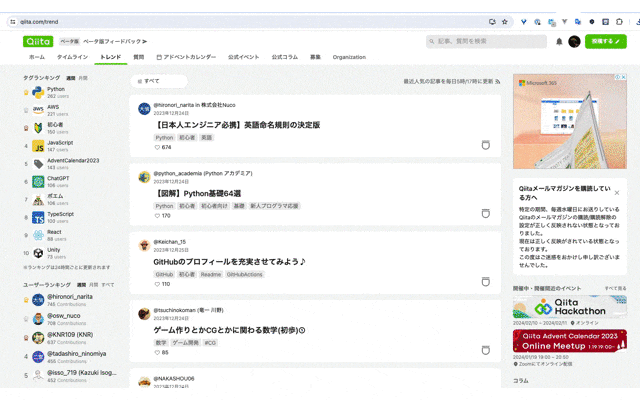Open the 質問 tab
This screenshot has width=640, height=400.
[139, 57]
